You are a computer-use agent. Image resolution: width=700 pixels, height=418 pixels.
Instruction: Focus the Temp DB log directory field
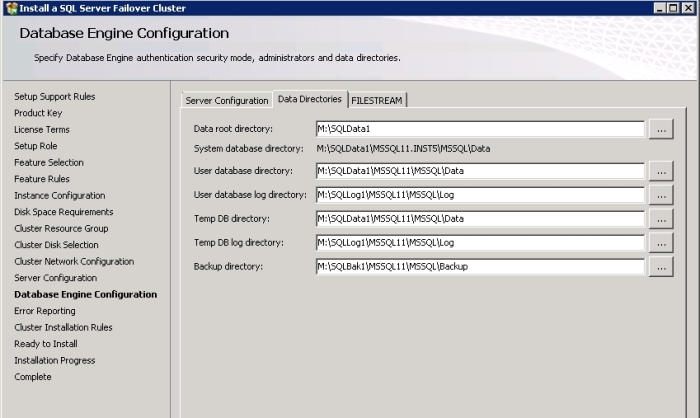(x=479, y=243)
